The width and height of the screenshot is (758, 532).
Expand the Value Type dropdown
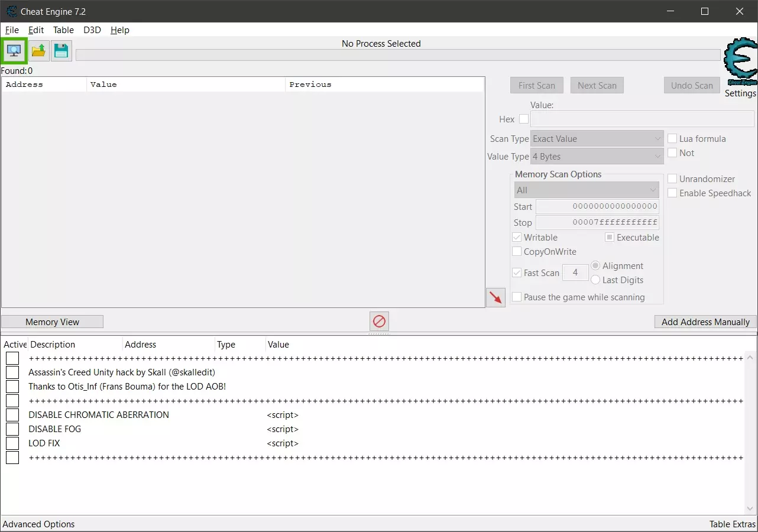coord(597,157)
